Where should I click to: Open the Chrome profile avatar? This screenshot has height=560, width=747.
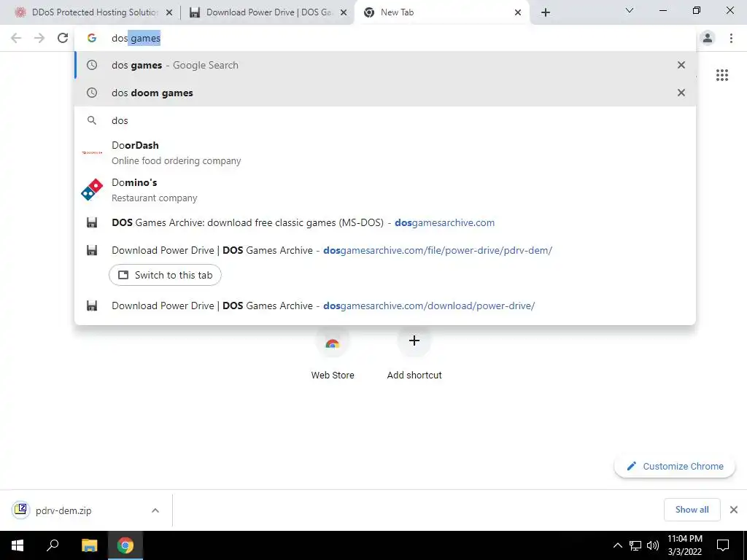point(708,38)
